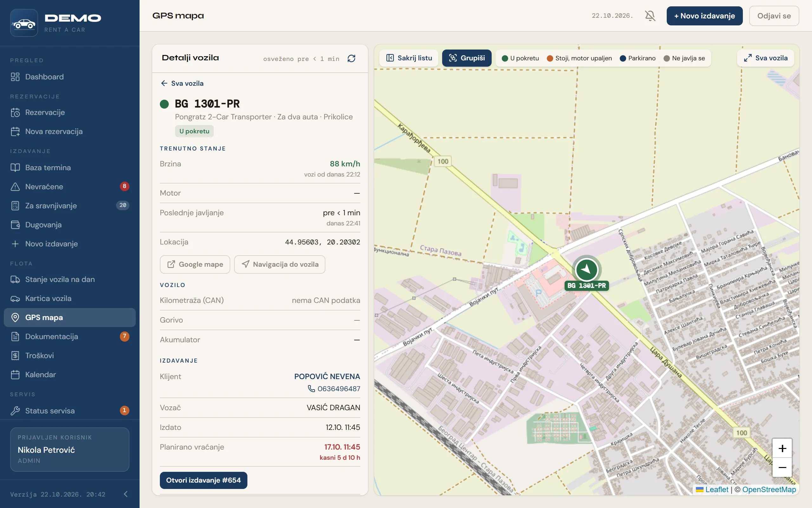The width and height of the screenshot is (812, 508).
Task: Open Google mape button
Action: 195,264
